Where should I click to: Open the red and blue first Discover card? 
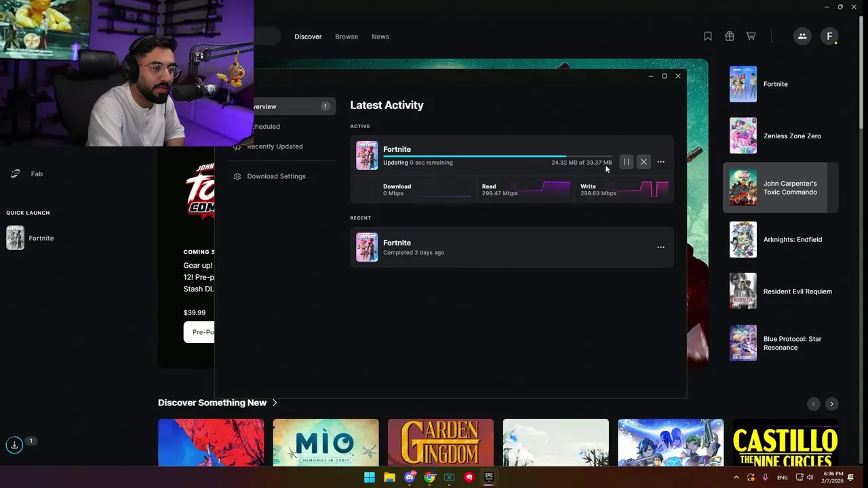point(211,443)
